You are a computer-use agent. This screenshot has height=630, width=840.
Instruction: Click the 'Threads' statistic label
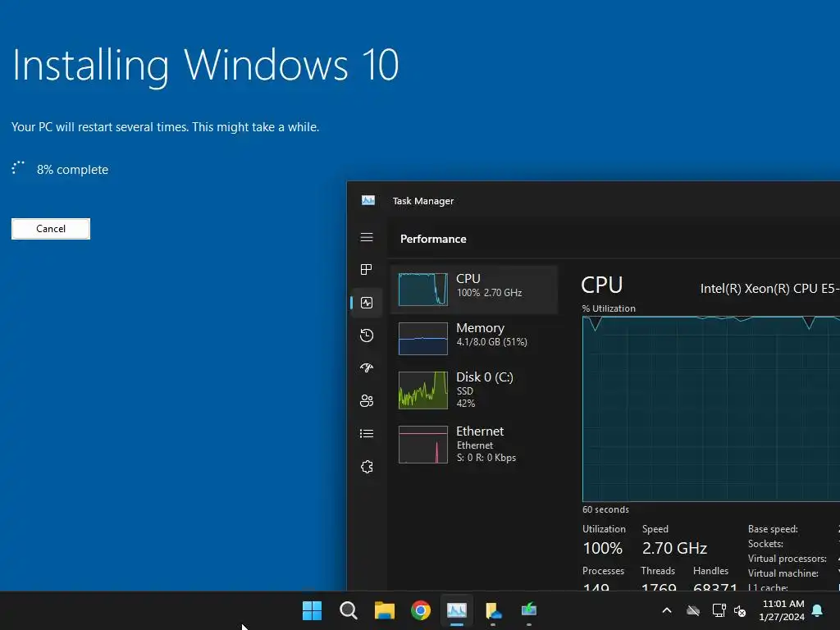pyautogui.click(x=658, y=571)
